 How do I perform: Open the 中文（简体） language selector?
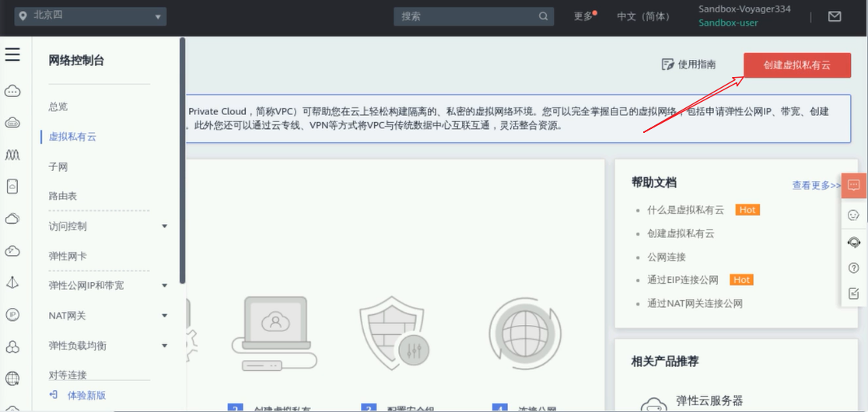click(643, 16)
